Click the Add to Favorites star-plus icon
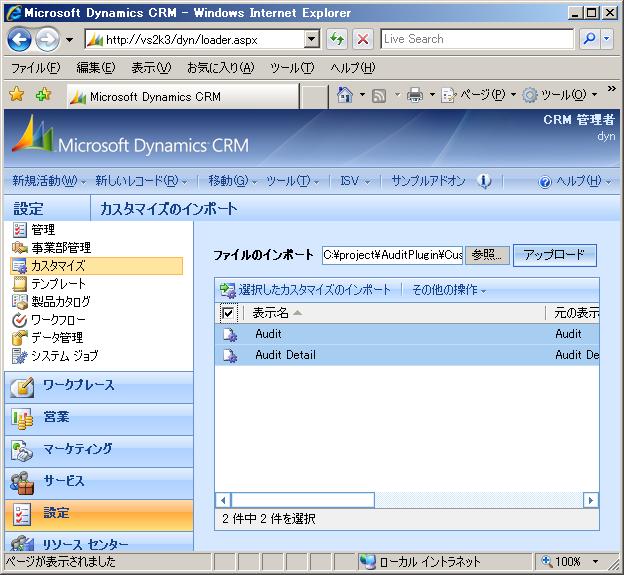The image size is (624, 575). [x=43, y=95]
